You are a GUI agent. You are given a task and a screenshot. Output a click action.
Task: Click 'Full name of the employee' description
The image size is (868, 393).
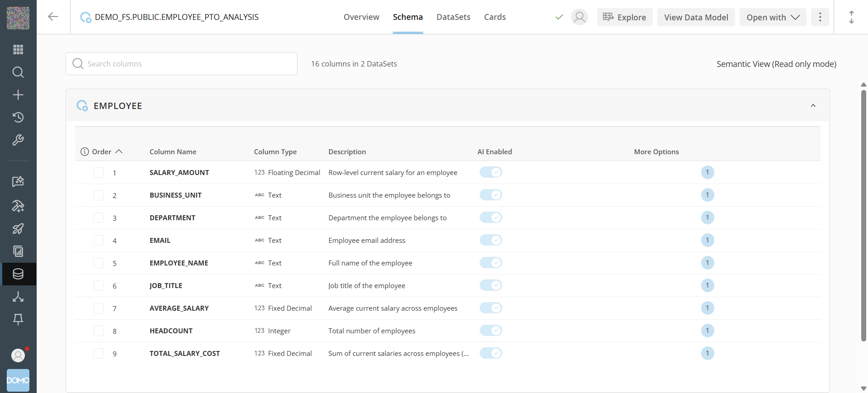(370, 263)
